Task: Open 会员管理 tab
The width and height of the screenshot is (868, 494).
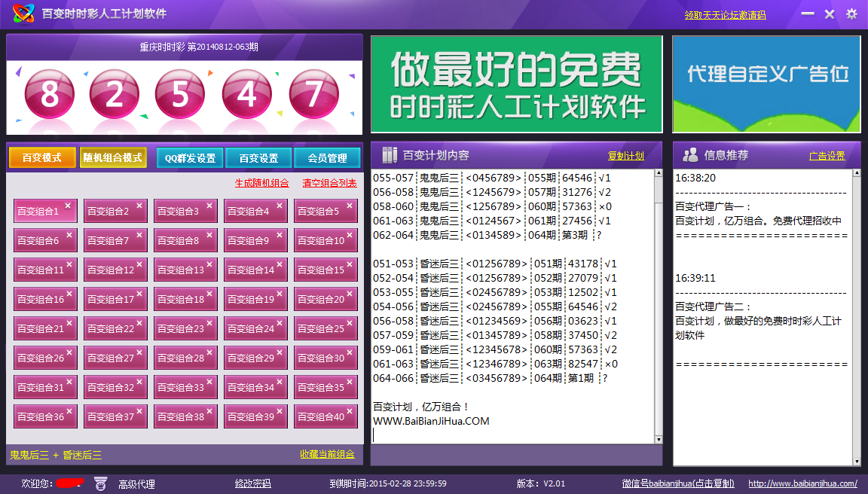Action: point(327,158)
